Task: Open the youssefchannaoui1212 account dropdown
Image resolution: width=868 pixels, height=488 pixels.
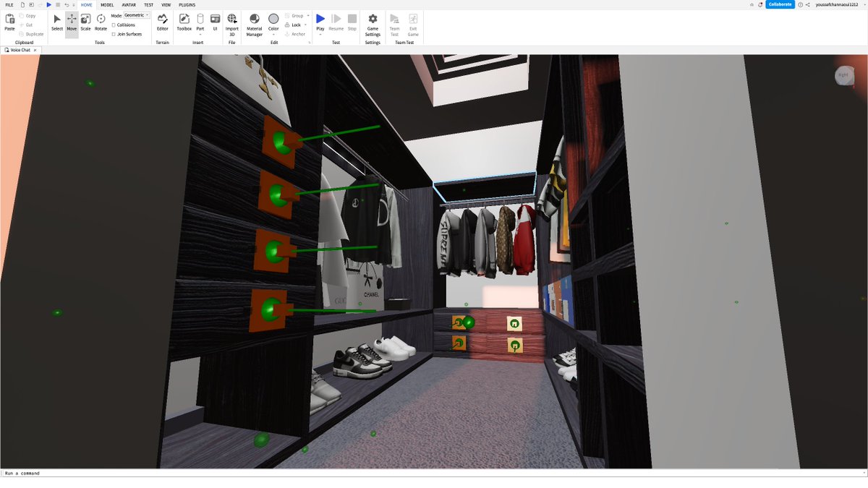Action: [839, 4]
